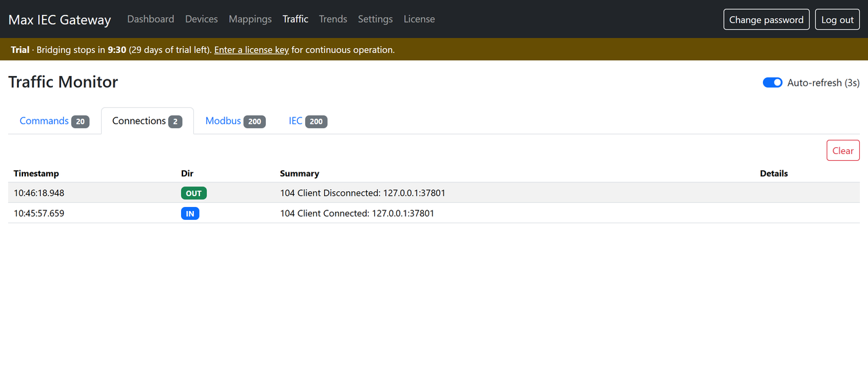The width and height of the screenshot is (868, 380).
Task: Switch to the Commands tab
Action: (54, 121)
